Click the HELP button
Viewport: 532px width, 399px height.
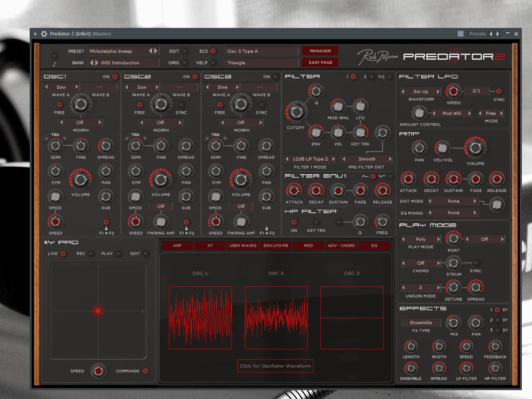[x=213, y=63]
